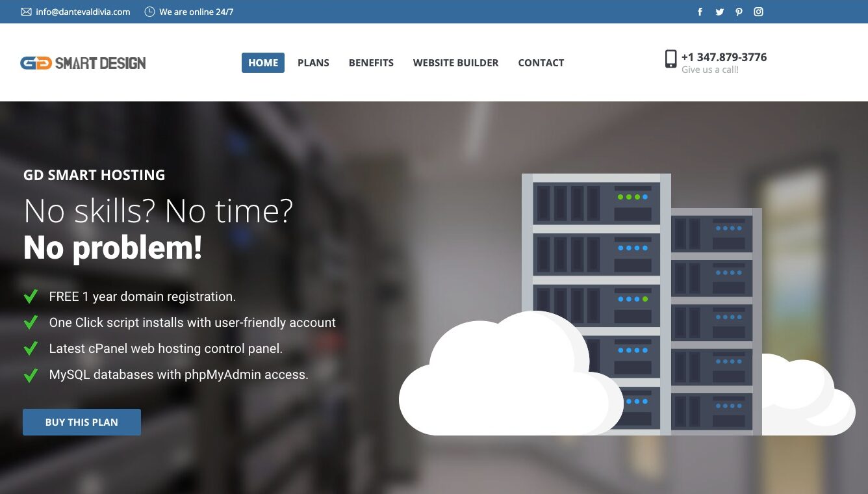Open the Plans menu item
Image resolution: width=868 pixels, height=494 pixels.
click(313, 63)
